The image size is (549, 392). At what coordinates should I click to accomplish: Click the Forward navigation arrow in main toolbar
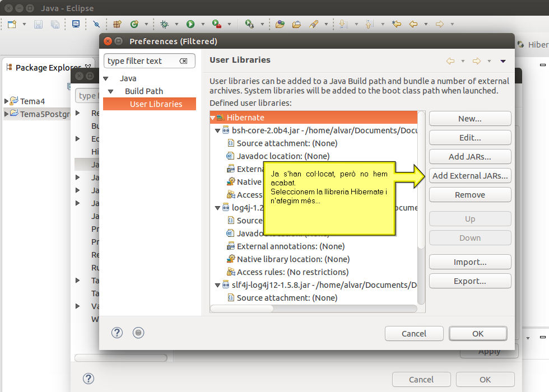[x=440, y=24]
